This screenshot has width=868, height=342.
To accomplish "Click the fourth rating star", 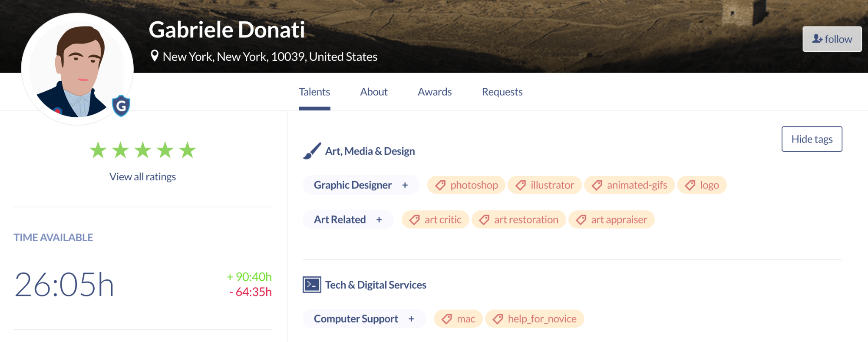I will (165, 150).
